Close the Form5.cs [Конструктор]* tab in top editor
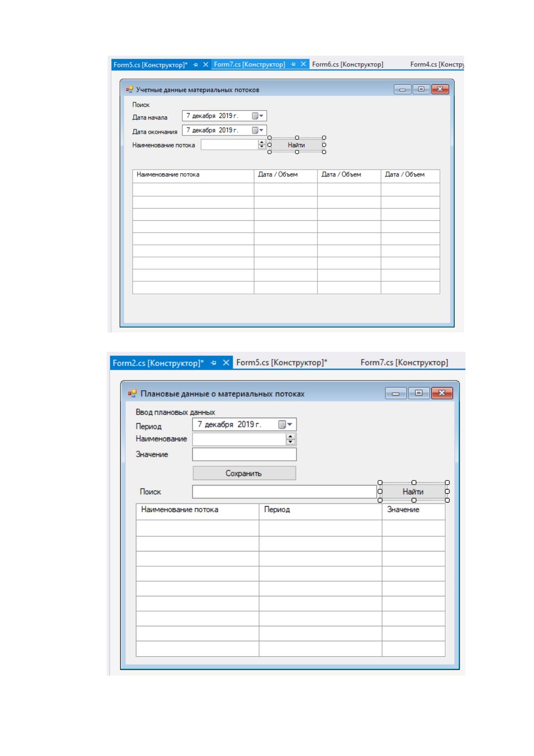This screenshot has width=534, height=756. [x=206, y=65]
